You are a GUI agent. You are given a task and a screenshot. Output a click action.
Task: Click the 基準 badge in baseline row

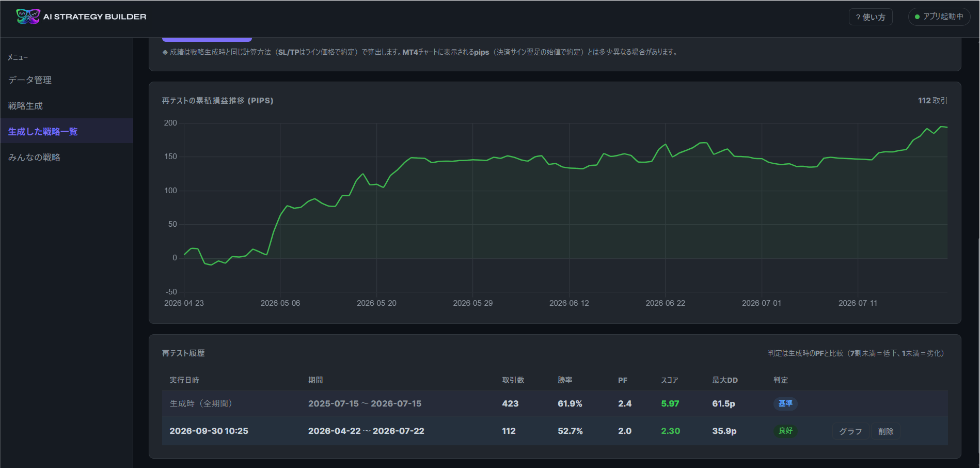pyautogui.click(x=785, y=403)
